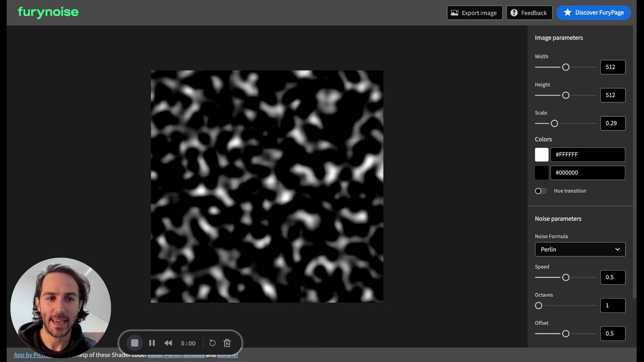Click the Offset slider handle
This screenshot has height=362, width=644.
click(566, 333)
